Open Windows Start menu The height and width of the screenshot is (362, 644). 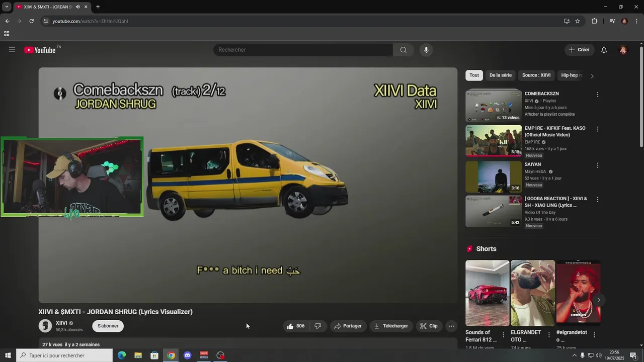8,355
